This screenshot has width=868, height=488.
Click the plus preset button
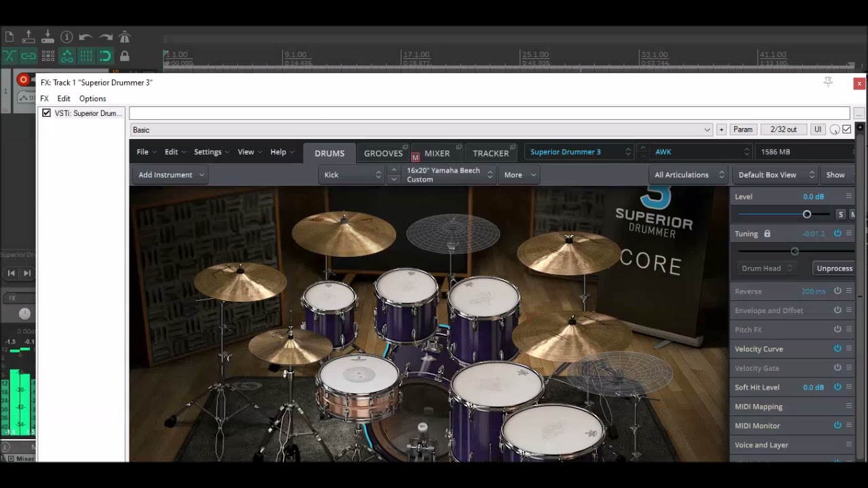pos(721,129)
